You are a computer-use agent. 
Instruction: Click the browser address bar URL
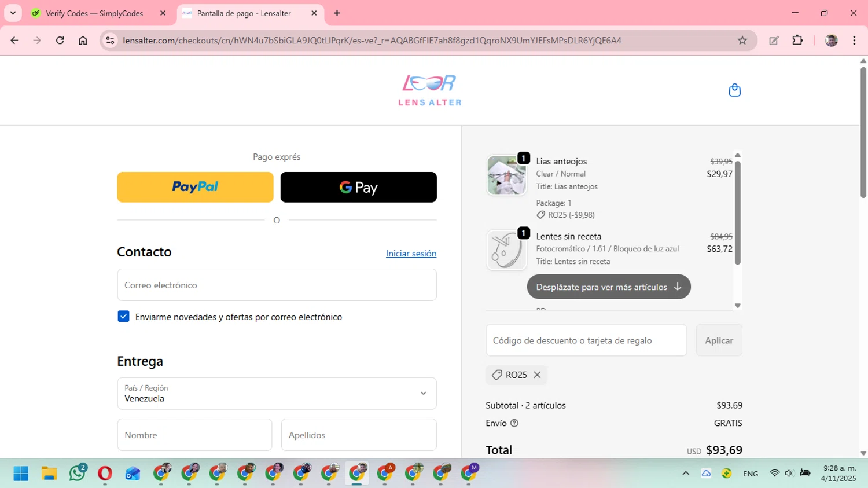[x=372, y=41]
